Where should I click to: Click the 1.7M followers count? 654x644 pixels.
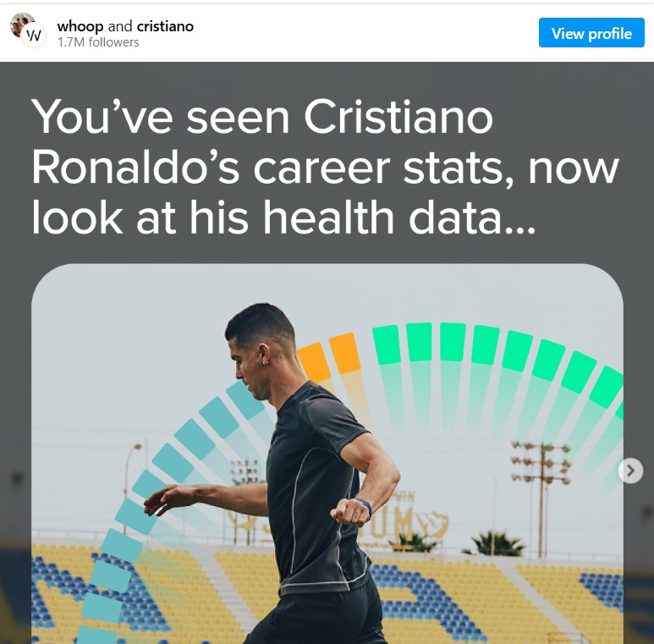click(98, 42)
